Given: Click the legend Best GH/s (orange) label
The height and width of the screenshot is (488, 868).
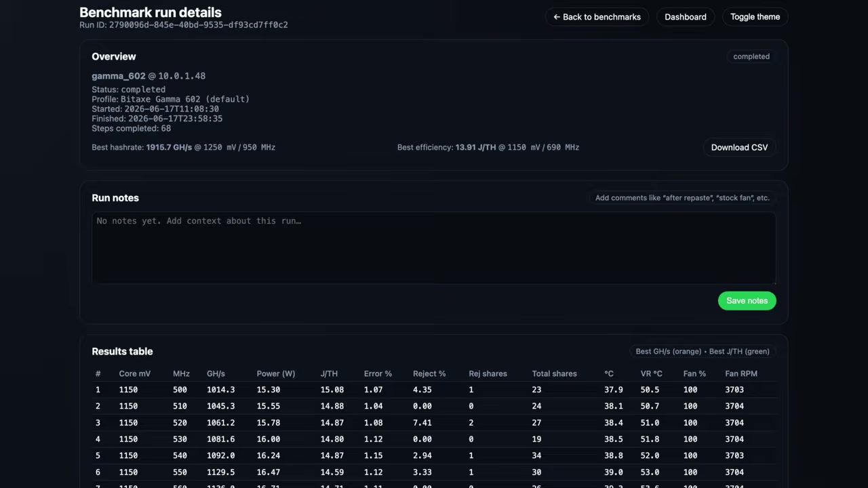Looking at the screenshot, I should (669, 351).
